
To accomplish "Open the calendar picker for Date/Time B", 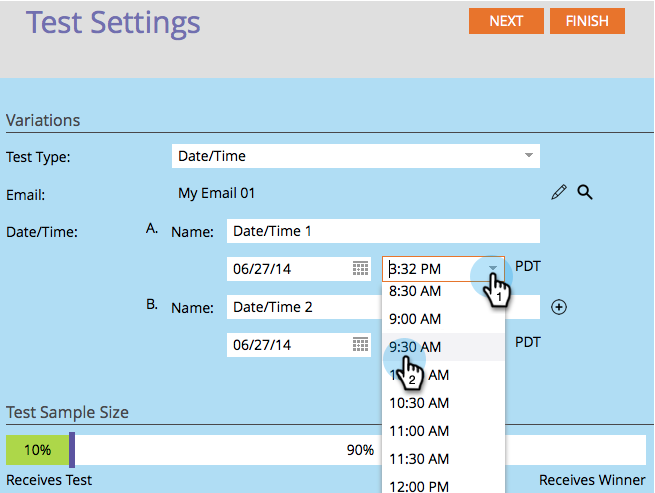I will (361, 345).
